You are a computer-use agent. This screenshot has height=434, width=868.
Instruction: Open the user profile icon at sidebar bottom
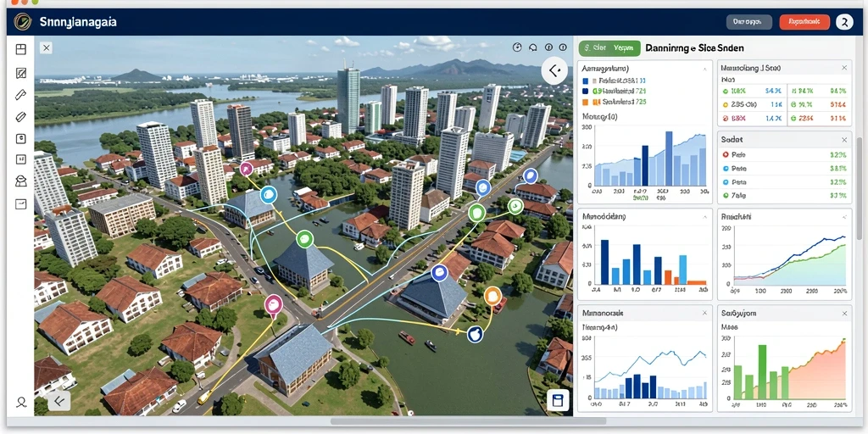pos(21,403)
